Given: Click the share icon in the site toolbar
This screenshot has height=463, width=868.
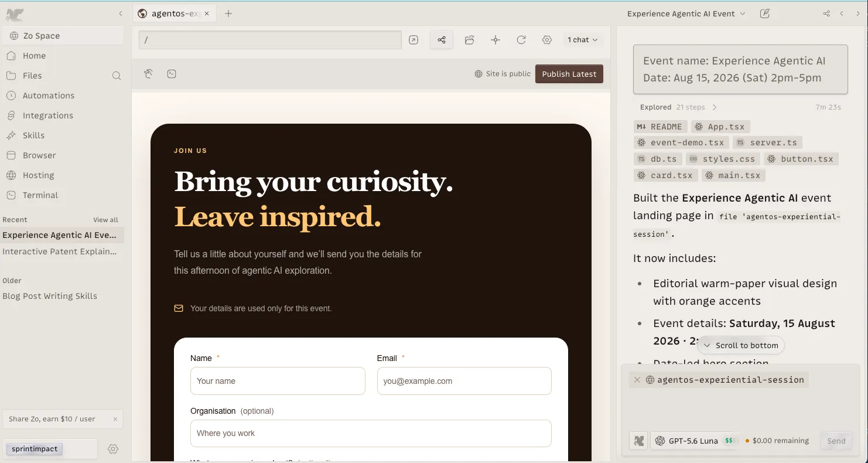Looking at the screenshot, I should click(442, 40).
